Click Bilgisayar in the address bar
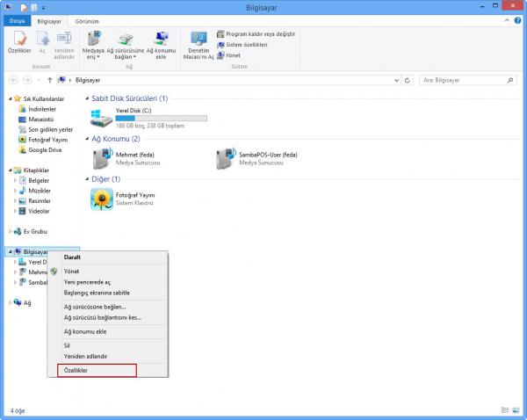 (x=88, y=80)
